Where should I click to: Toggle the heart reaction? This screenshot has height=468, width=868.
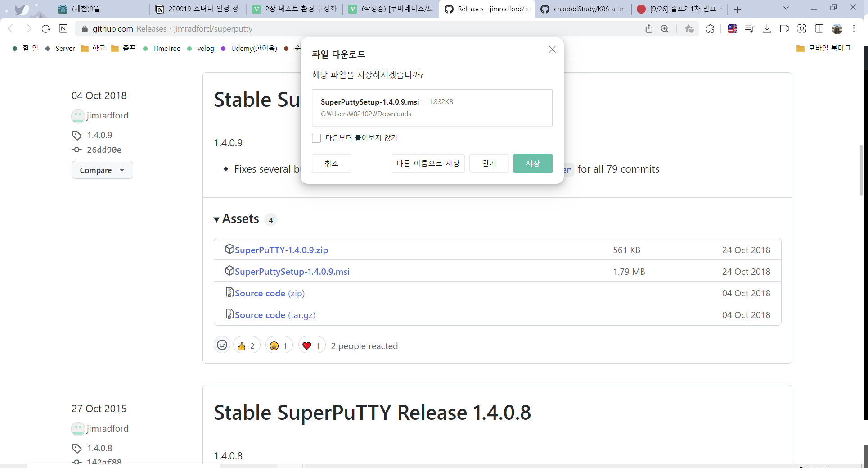[x=312, y=345]
